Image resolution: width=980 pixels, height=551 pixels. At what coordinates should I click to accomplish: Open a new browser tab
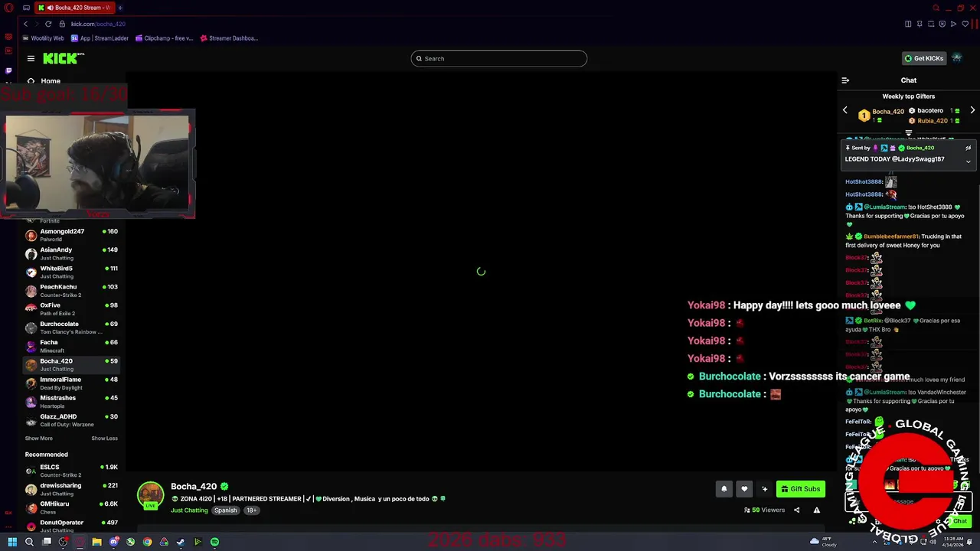120,8
